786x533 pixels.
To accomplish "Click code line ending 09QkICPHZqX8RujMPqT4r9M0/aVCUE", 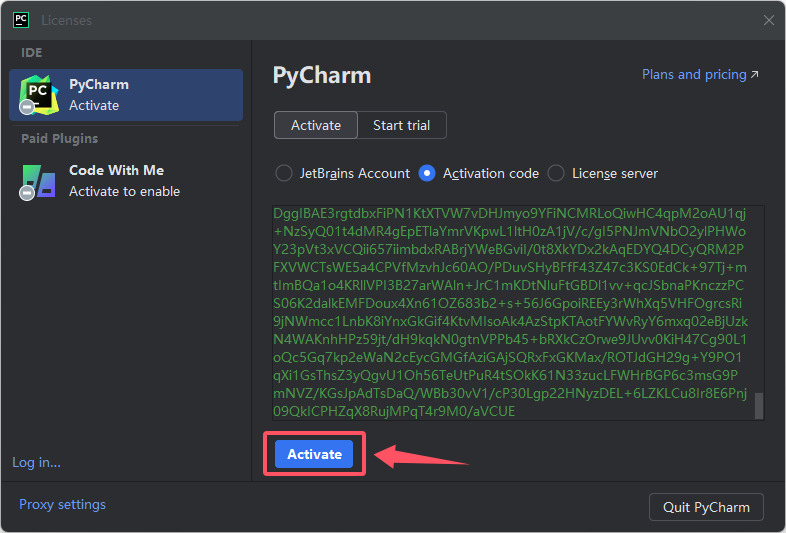I will pyautogui.click(x=394, y=411).
